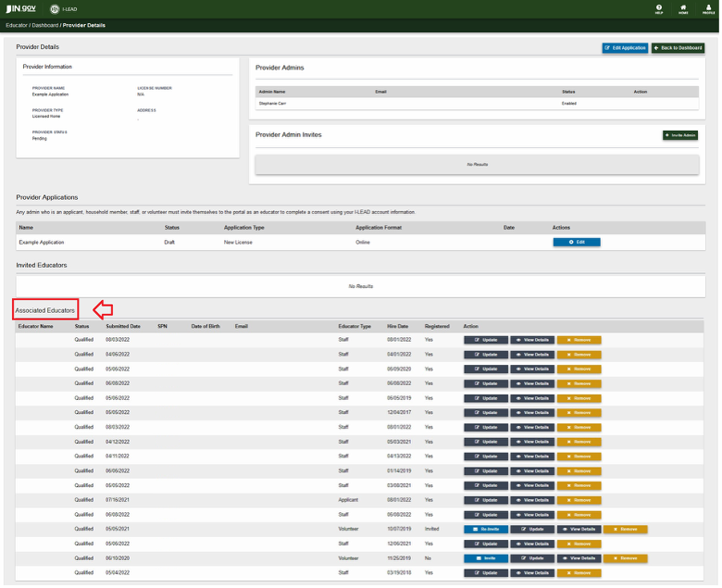Image resolution: width=722 pixels, height=588 pixels.
Task: Click the Educator Type column header
Action: point(355,326)
